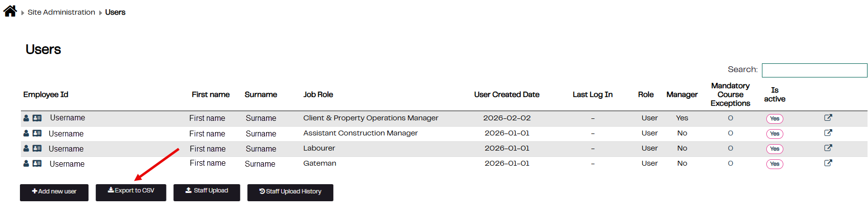Viewport: 868px width, 210px height.
Task: Open external link icon for Client & Property Operations Manager
Action: point(828,117)
